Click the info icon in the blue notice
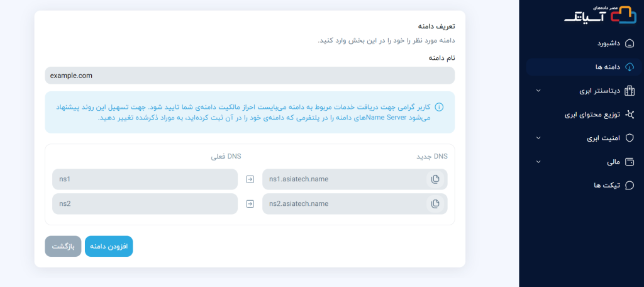 coord(439,107)
